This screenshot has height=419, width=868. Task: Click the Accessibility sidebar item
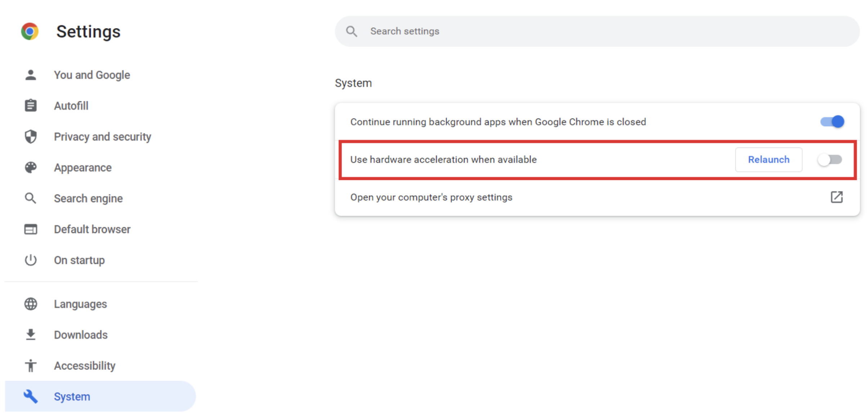85,365
